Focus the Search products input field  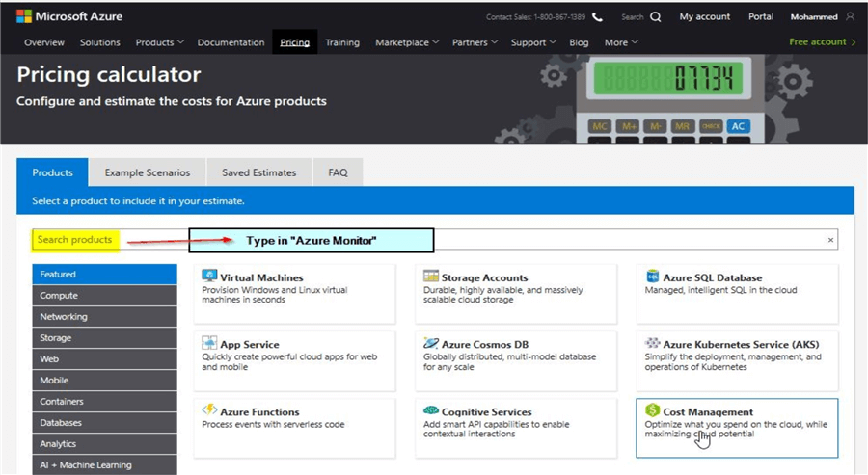435,240
